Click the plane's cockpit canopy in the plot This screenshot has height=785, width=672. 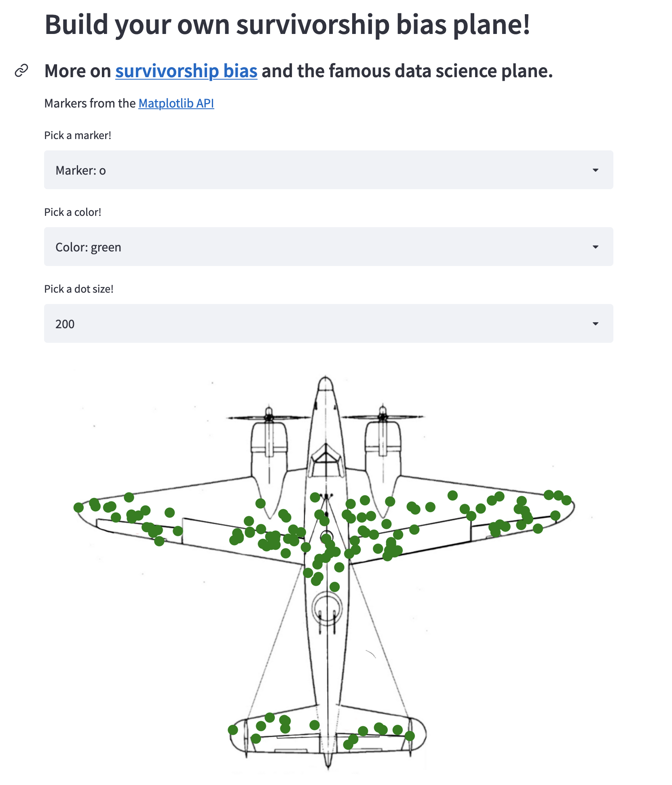326,460
